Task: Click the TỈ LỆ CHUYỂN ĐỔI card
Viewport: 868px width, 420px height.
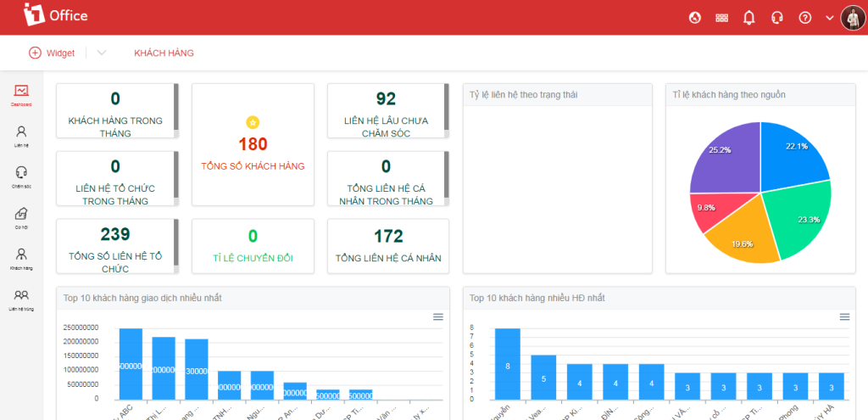Action: (x=253, y=246)
